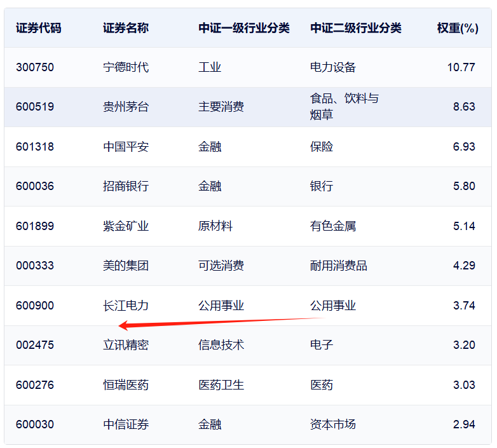
Task: Select the 贵州茅台 row name
Action: (x=125, y=107)
